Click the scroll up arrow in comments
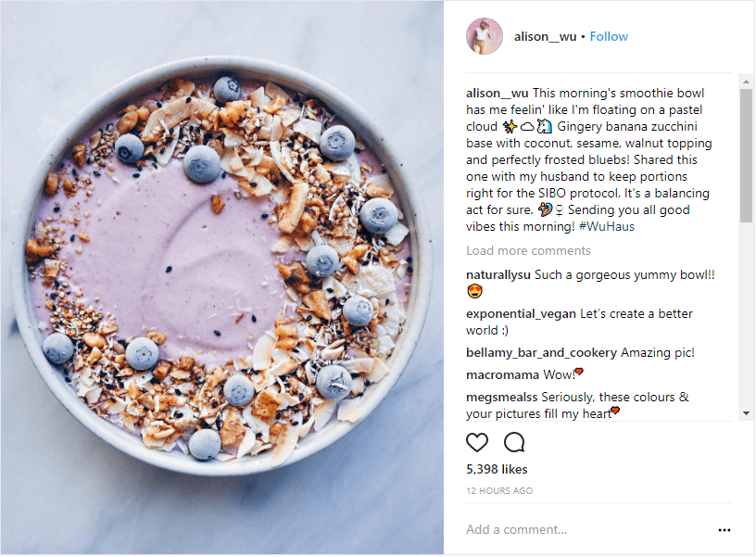This screenshot has width=756, height=557. (746, 82)
